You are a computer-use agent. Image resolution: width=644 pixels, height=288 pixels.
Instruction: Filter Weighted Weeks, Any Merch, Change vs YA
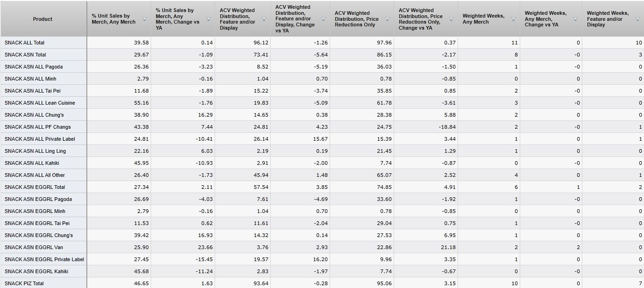pyautogui.click(x=575, y=19)
